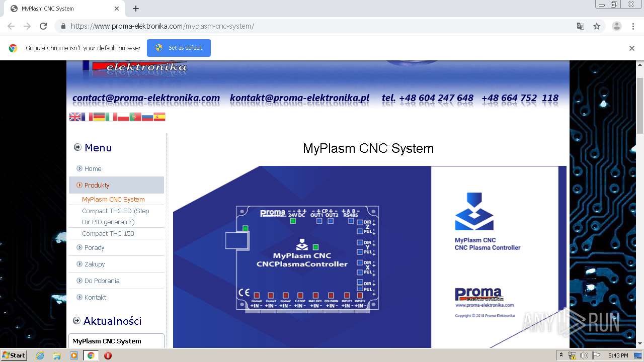Screen dimensions: 644x362
Task: Dismiss the default browser notification bar
Action: [x=632, y=48]
